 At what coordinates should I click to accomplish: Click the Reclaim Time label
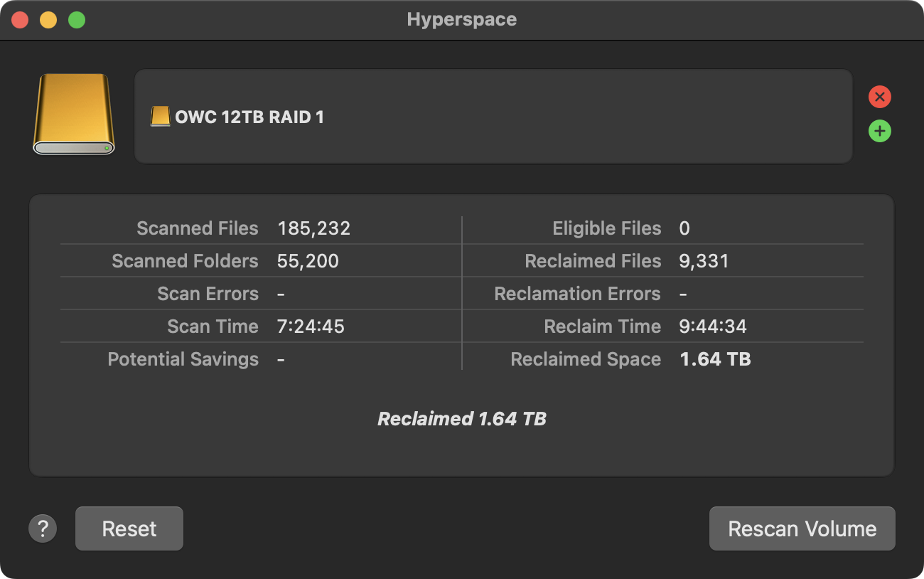[603, 326]
